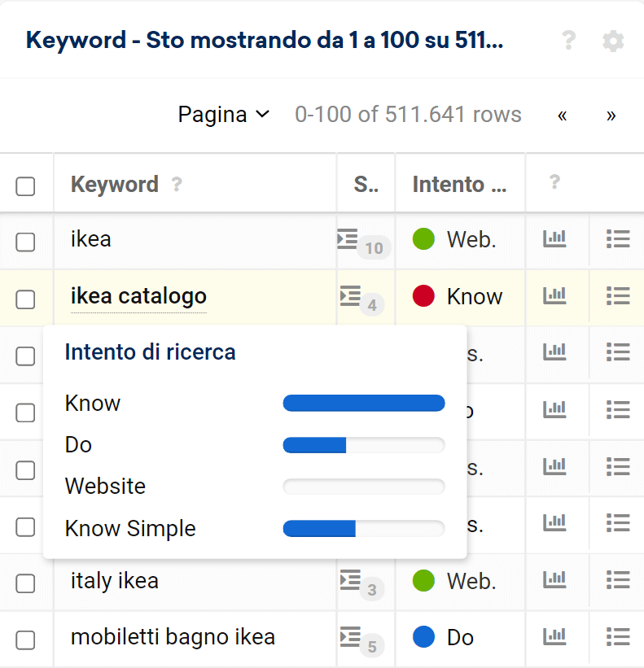Click red Know intent dot for ikea catalogo
Image resolution: width=644 pixels, height=668 pixels.
[423, 295]
